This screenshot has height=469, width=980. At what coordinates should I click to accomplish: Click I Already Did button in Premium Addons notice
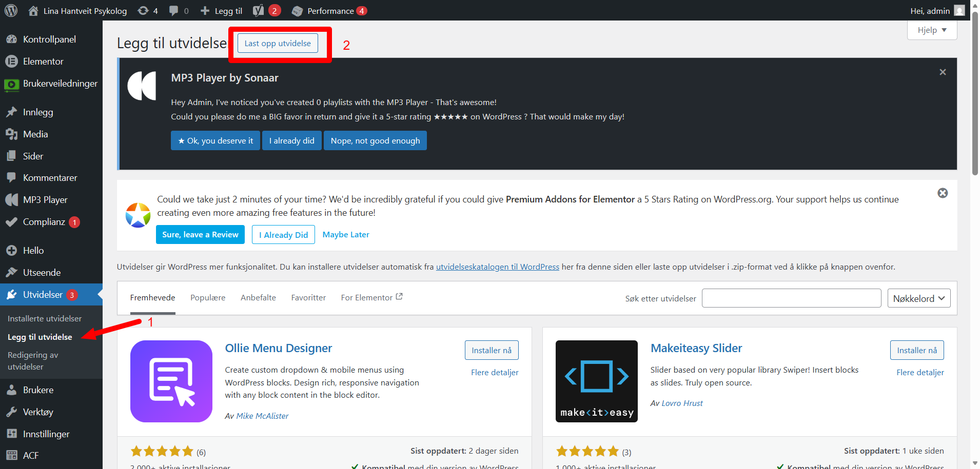point(283,235)
